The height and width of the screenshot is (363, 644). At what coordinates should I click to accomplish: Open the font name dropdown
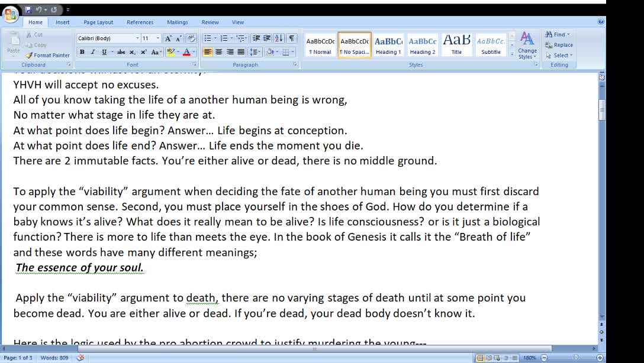[137, 38]
